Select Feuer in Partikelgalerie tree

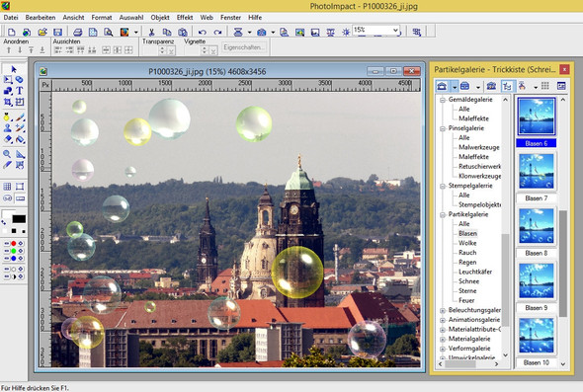coord(466,300)
